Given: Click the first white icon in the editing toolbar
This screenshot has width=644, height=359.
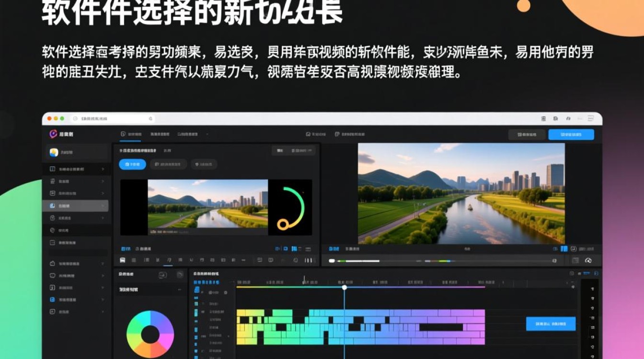Looking at the screenshot, I should coord(123,260).
